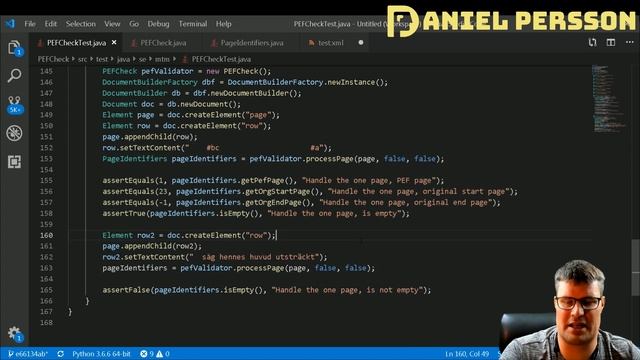Image resolution: width=640 pixels, height=360 pixels.
Task: Click assertTrue on line 158
Action: [x=124, y=213]
